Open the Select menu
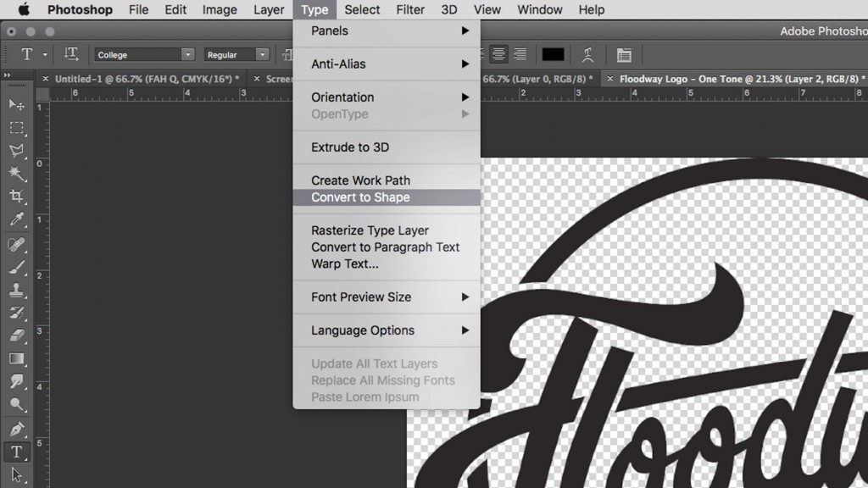The image size is (868, 488). pyautogui.click(x=362, y=9)
